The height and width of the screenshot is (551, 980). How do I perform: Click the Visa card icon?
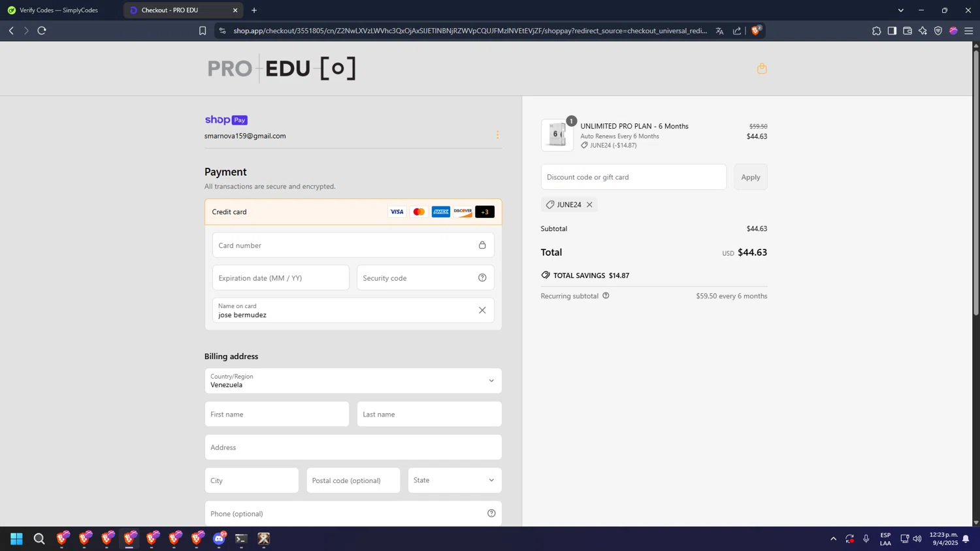pyautogui.click(x=397, y=212)
